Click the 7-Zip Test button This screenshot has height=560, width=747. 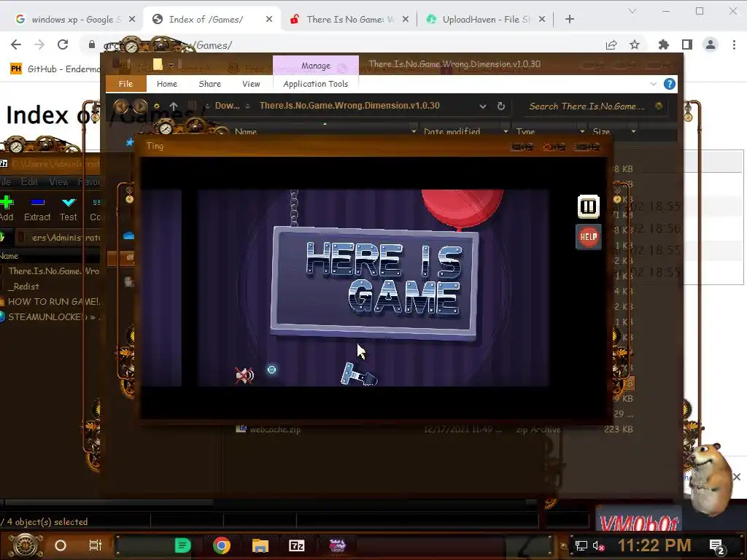[x=68, y=209]
